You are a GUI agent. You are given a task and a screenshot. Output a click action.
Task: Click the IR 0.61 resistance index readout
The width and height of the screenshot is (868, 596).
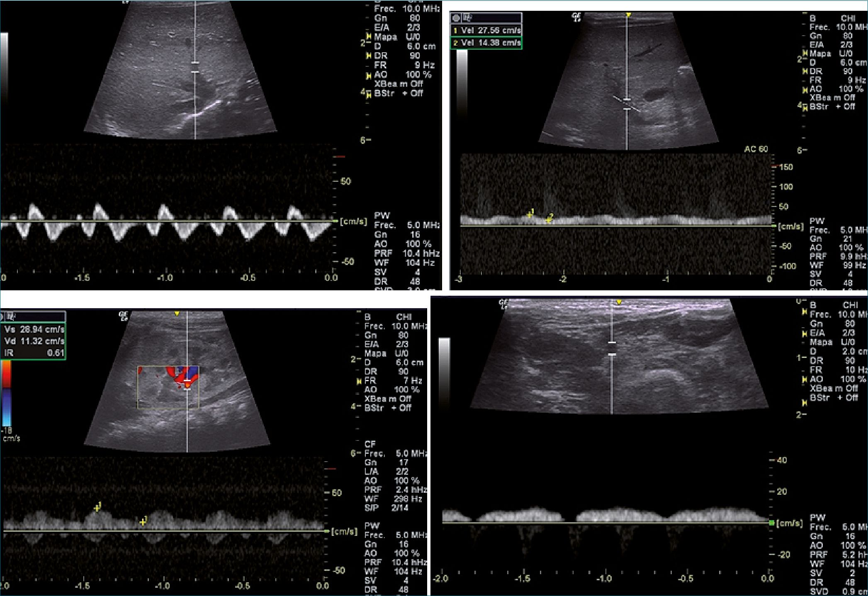[33, 353]
